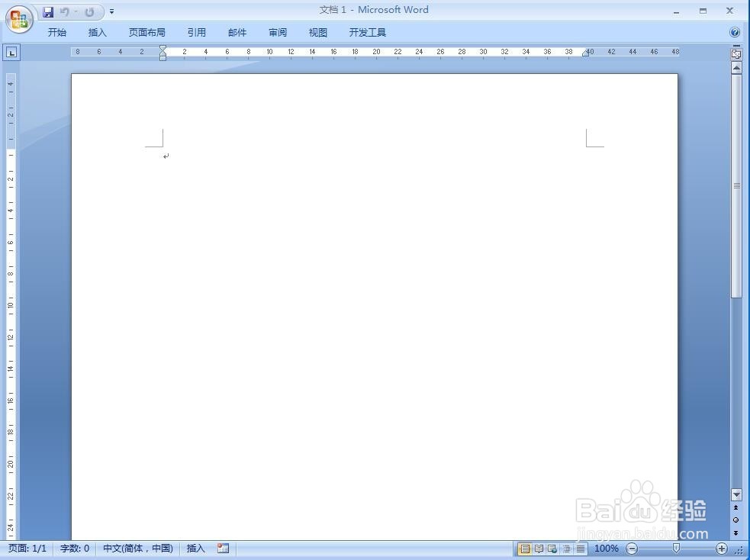Click the Previous Page double-up arrow

pos(736,508)
